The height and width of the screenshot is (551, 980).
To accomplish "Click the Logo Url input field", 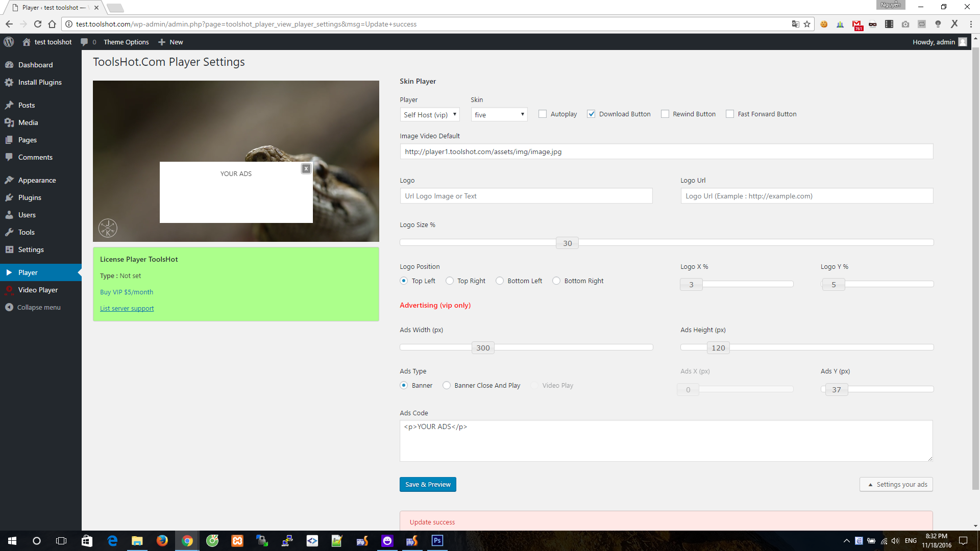I will (807, 196).
